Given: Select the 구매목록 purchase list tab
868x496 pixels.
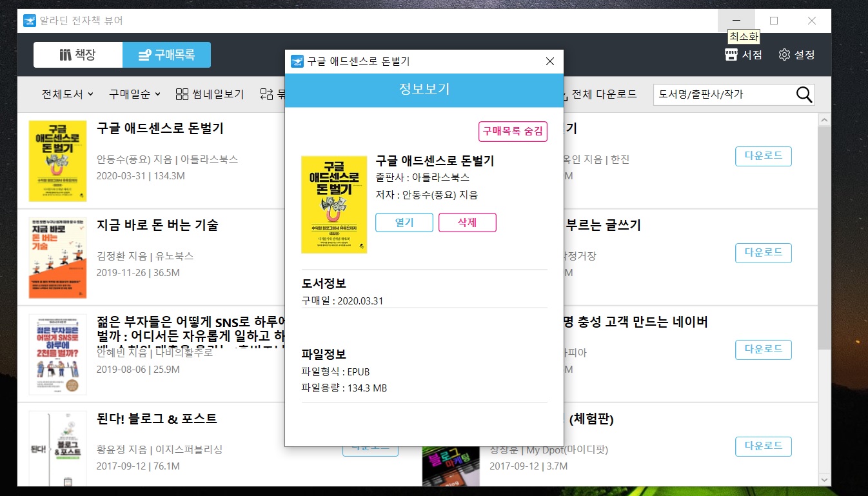Looking at the screenshot, I should pos(166,55).
